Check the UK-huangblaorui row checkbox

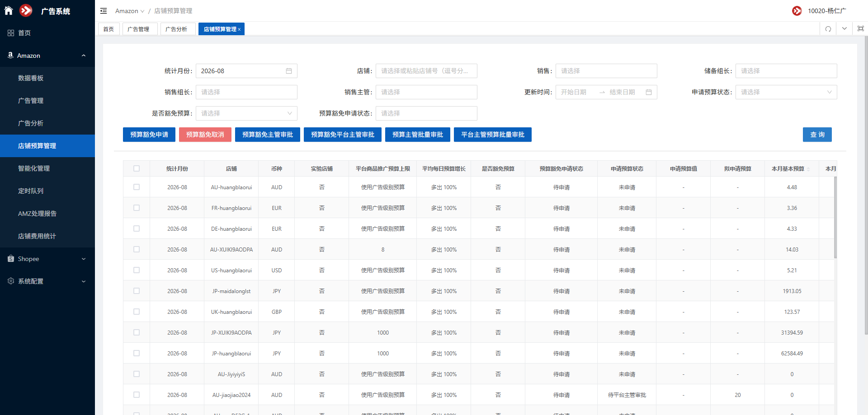[x=137, y=312]
